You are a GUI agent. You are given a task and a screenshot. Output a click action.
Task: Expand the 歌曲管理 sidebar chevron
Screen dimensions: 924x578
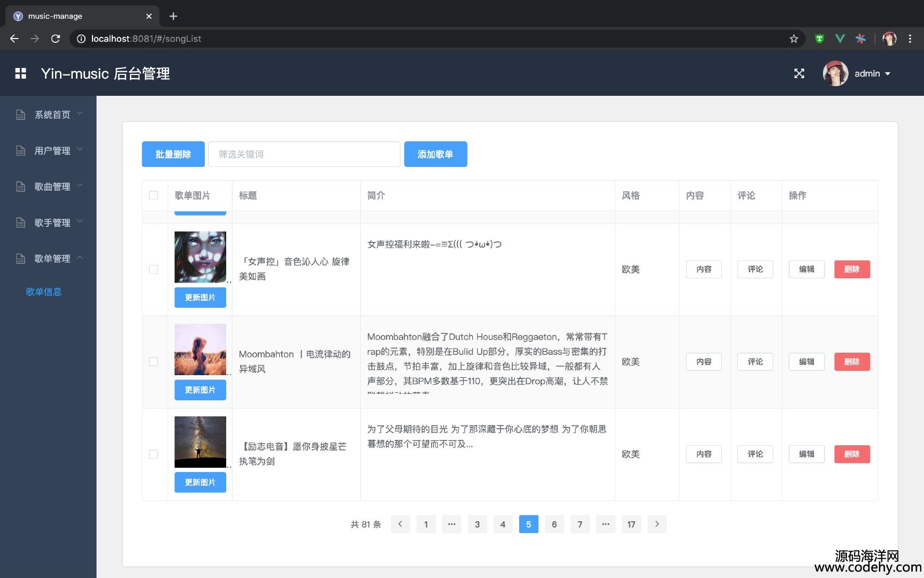click(x=80, y=185)
